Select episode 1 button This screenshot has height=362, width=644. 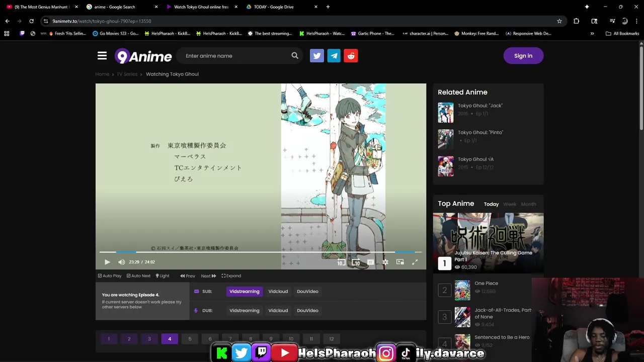109,339
